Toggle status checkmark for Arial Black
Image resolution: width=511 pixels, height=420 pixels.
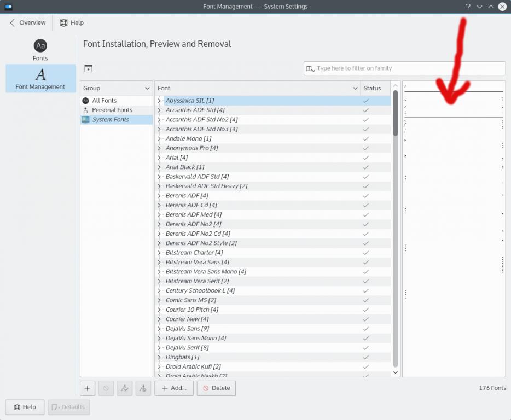click(x=365, y=167)
